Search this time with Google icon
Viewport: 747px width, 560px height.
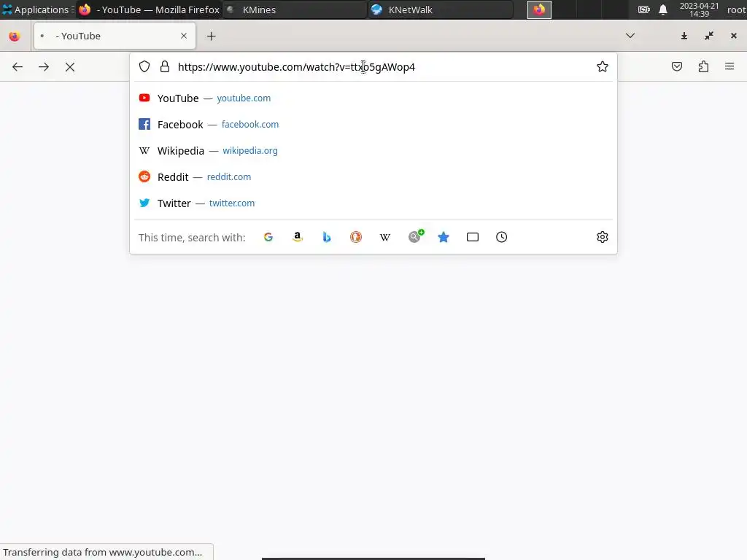pyautogui.click(x=268, y=237)
